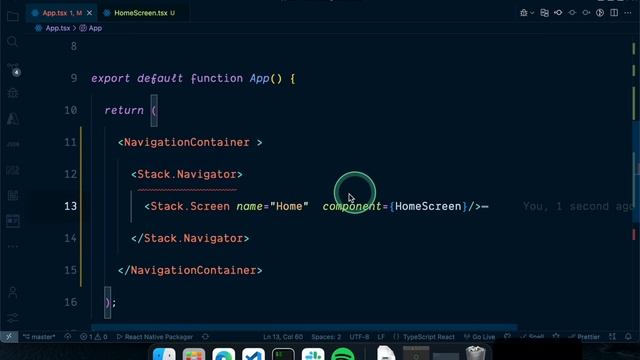Open the Accounts icon in activity bar
This screenshot has width=640, height=360.
coord(13,292)
